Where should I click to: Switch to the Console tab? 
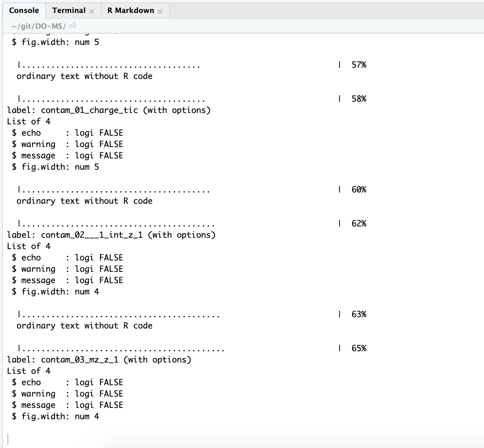point(24,11)
